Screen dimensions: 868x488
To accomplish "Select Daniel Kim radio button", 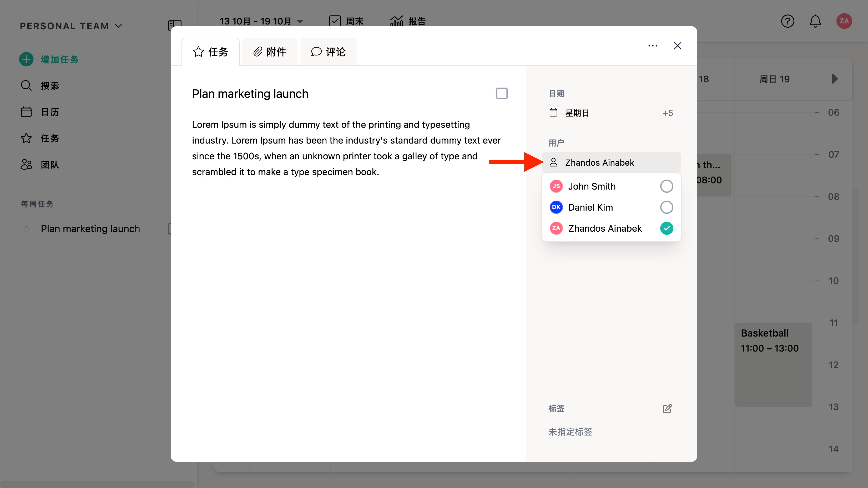I will click(x=666, y=207).
